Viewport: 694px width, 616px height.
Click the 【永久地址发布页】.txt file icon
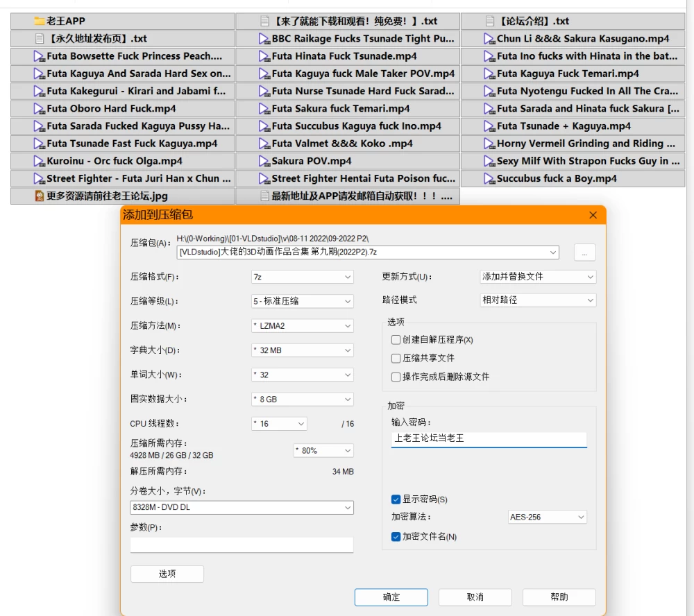pos(40,39)
